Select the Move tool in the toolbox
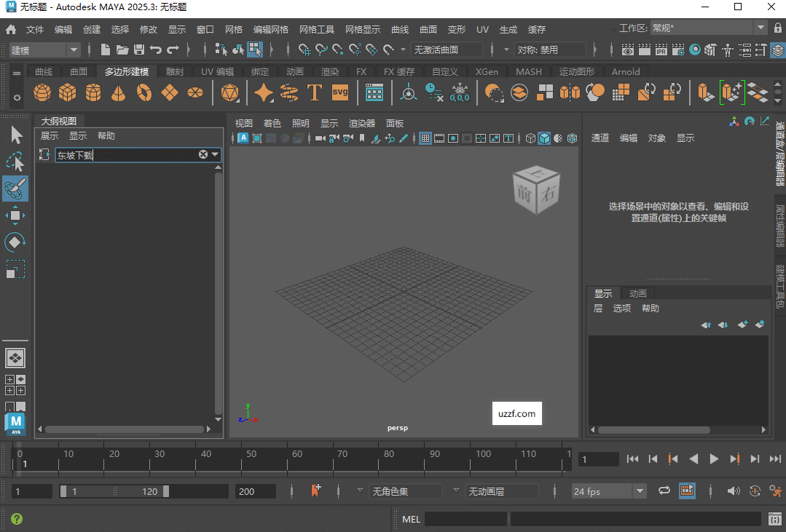Screen dimensions: 786x532 (x=15, y=215)
